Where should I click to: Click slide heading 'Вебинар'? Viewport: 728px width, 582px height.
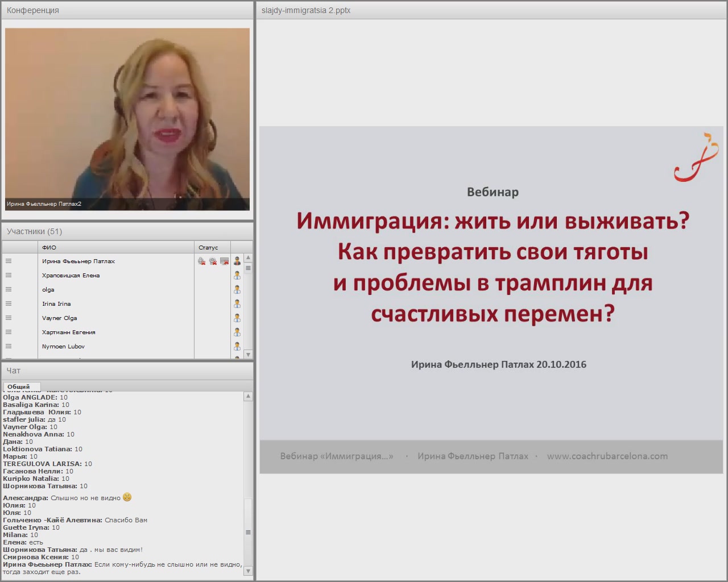(493, 192)
